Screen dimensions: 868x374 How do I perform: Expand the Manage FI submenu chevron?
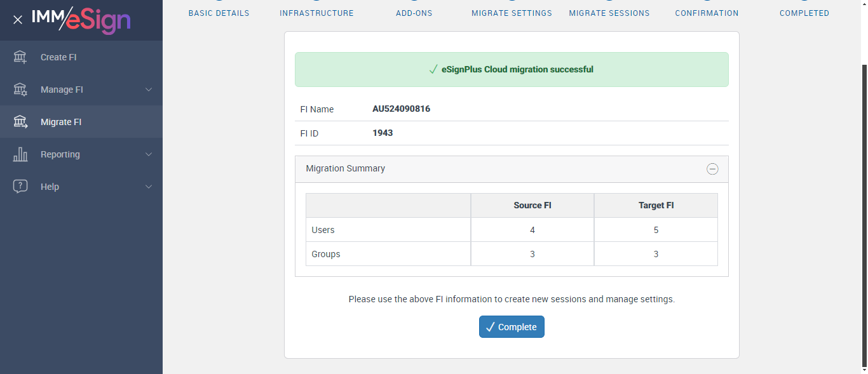pyautogui.click(x=149, y=90)
